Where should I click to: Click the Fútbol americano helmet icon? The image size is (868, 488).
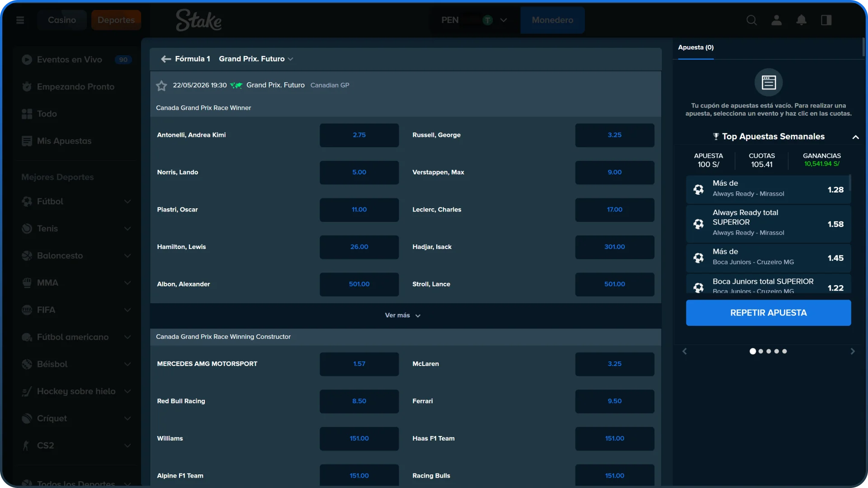[27, 337]
